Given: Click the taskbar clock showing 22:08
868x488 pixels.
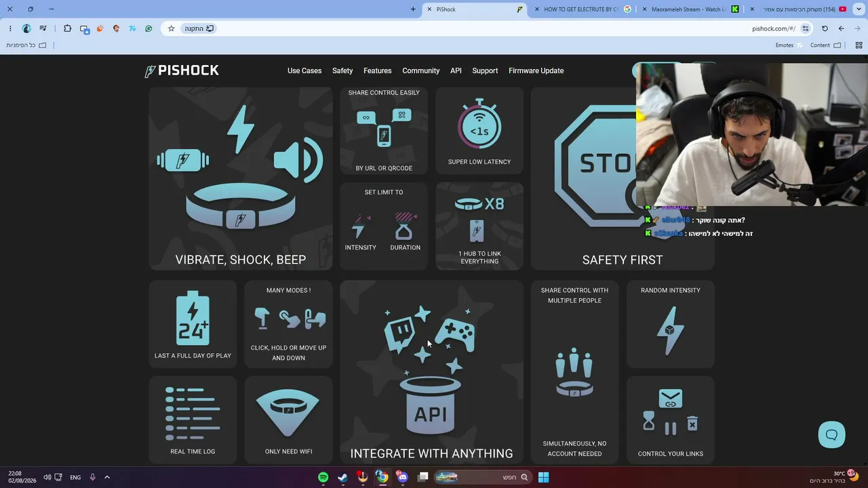Looking at the screenshot, I should tap(22, 477).
